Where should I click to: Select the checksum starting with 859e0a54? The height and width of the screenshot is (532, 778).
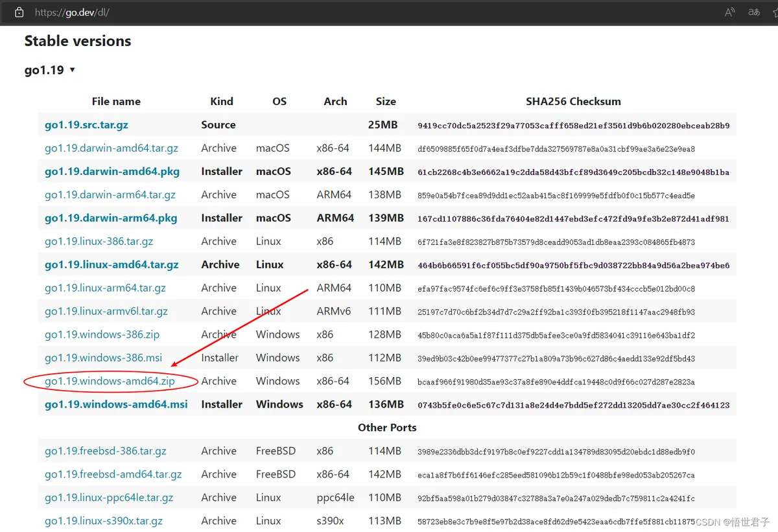pyautogui.click(x=556, y=196)
